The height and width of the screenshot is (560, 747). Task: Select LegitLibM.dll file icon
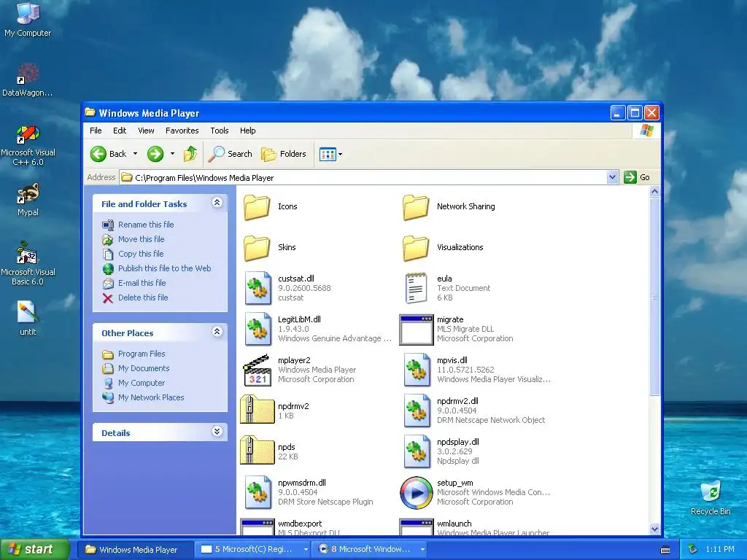[x=258, y=329]
